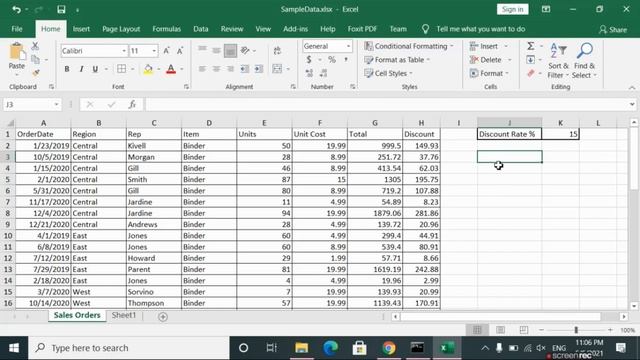
Task: Click Windows taskbar search box
Action: (x=129, y=348)
